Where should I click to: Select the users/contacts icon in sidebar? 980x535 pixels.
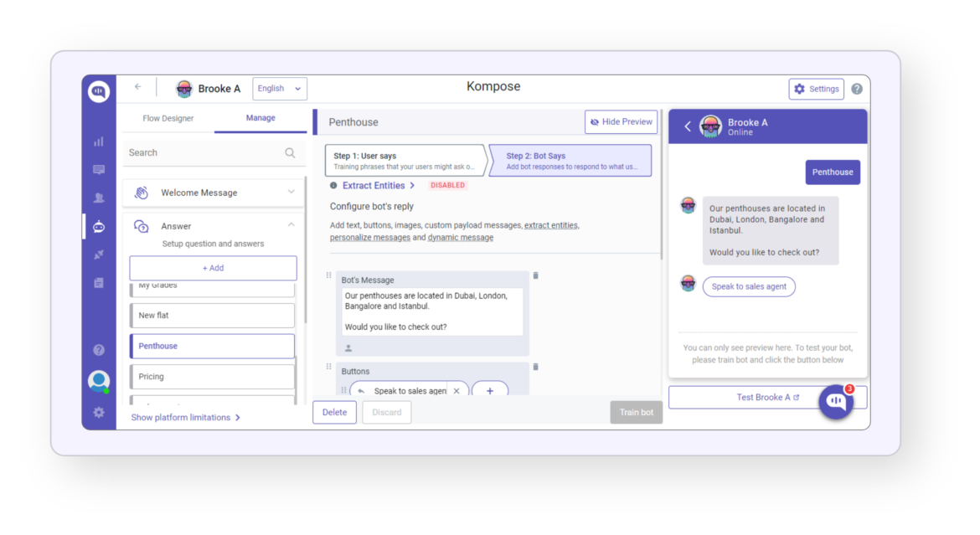point(99,196)
